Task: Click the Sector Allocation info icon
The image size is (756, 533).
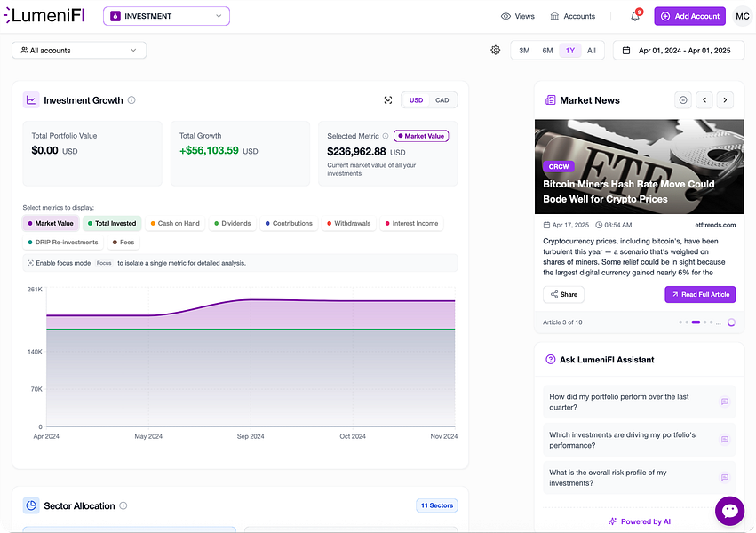Action: pos(123,505)
